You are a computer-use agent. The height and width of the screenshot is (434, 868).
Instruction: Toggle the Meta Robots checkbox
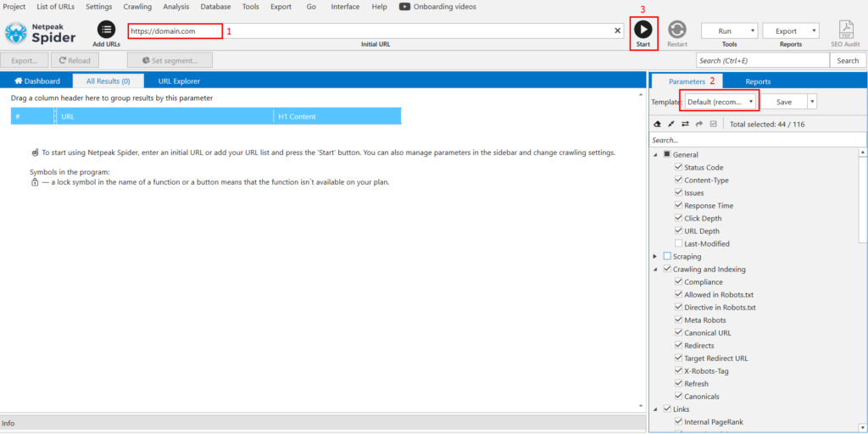coord(679,320)
